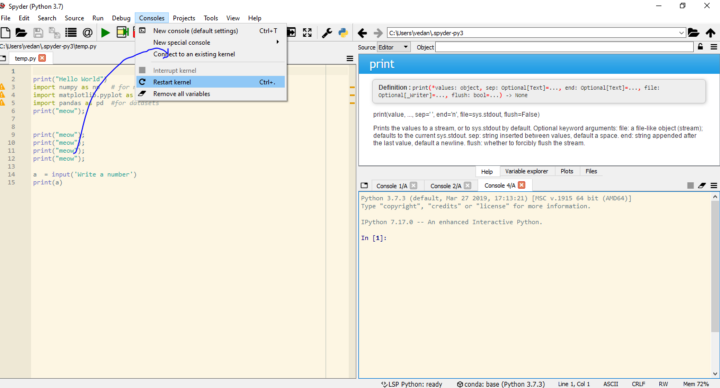The height and width of the screenshot is (388, 720).
Task: Open the Search menu
Action: tap(47, 18)
